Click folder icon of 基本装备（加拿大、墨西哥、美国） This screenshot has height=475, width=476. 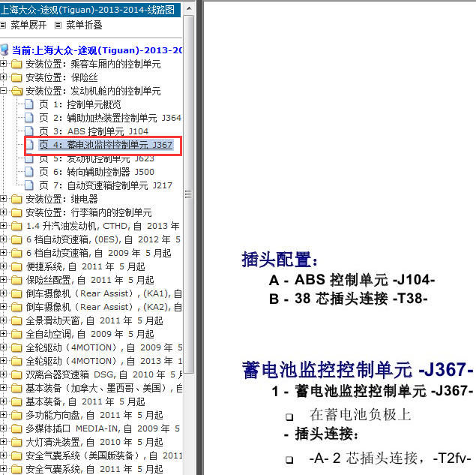tap(16, 388)
